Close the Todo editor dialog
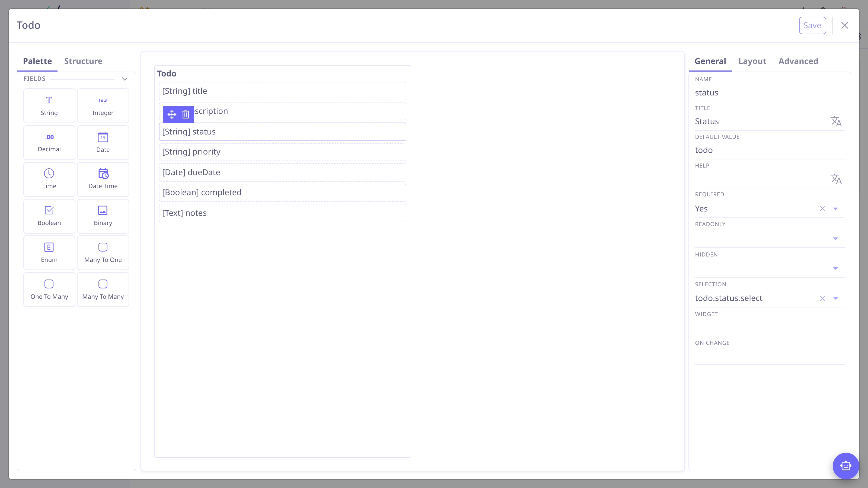 coord(845,25)
